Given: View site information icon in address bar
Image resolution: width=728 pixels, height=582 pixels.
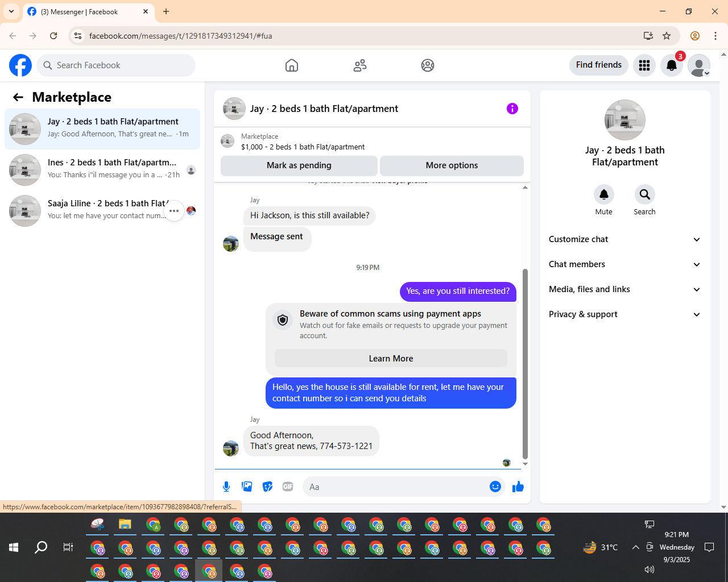Looking at the screenshot, I should 78,36.
